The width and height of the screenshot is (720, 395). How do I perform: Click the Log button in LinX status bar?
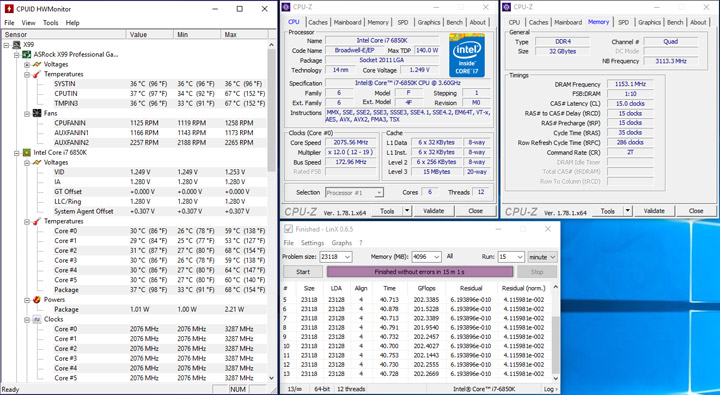coord(551,389)
